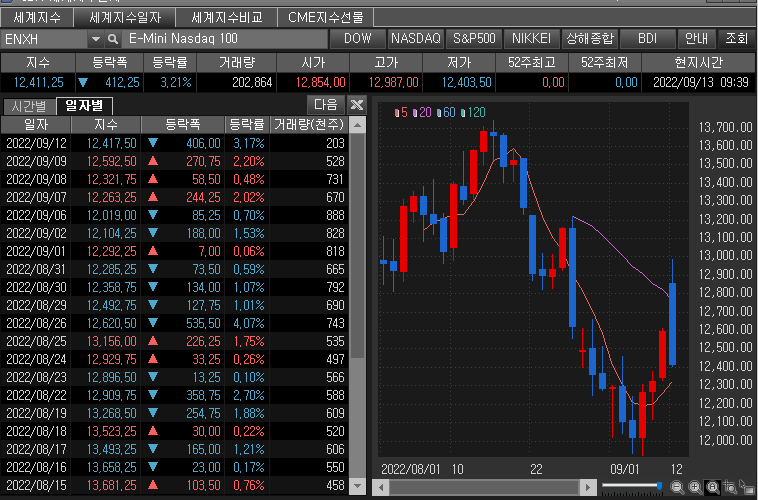This screenshot has height=500, width=758.
Task: Click the table scroll down arrow
Action: click(x=357, y=485)
